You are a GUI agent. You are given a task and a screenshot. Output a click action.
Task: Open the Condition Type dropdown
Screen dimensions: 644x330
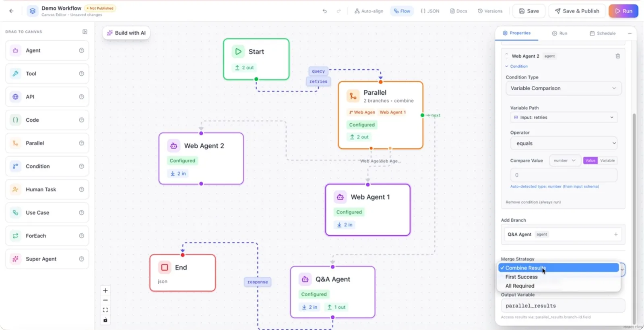[563, 88]
